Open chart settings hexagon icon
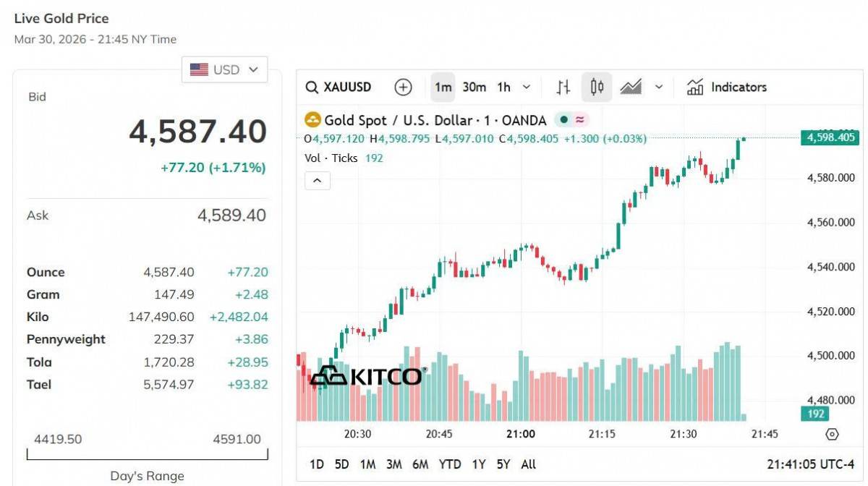The image size is (868, 486). (x=832, y=434)
